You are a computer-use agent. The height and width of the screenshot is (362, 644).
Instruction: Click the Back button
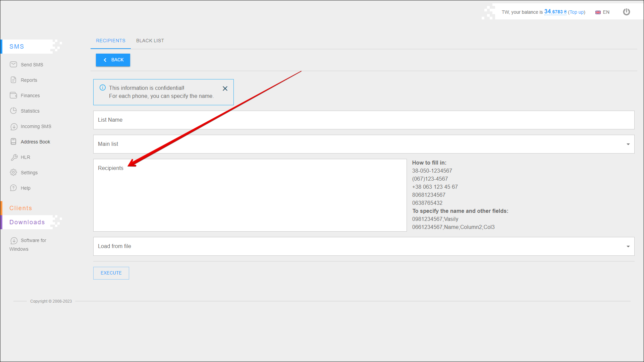tap(113, 60)
